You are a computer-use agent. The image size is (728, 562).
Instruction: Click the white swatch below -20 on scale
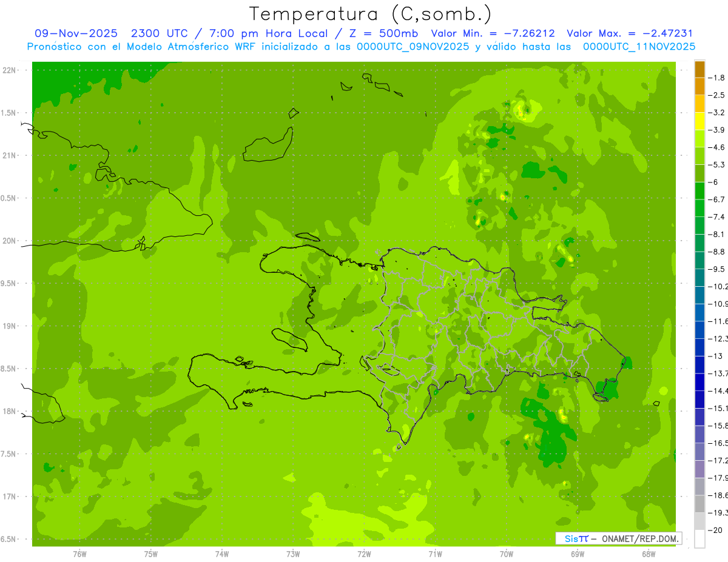click(699, 539)
